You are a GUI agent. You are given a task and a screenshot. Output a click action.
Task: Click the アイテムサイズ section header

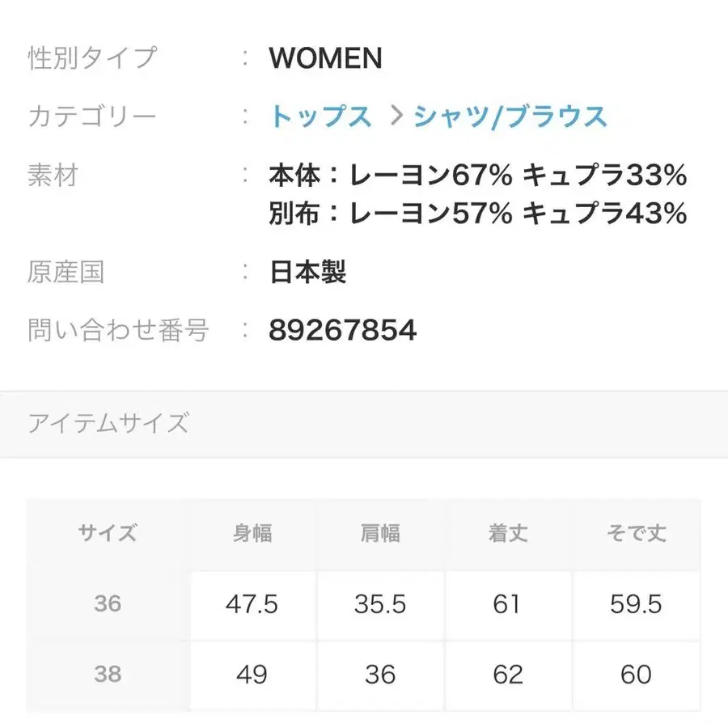point(108,424)
